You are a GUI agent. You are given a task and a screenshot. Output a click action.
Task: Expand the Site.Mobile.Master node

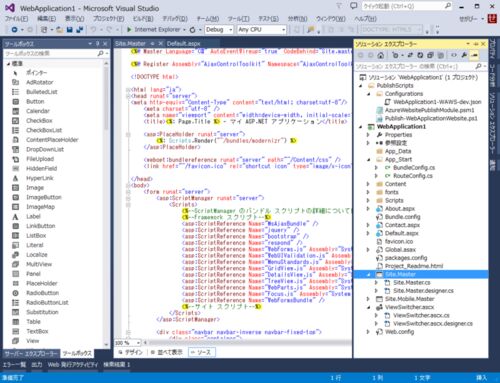click(368, 299)
